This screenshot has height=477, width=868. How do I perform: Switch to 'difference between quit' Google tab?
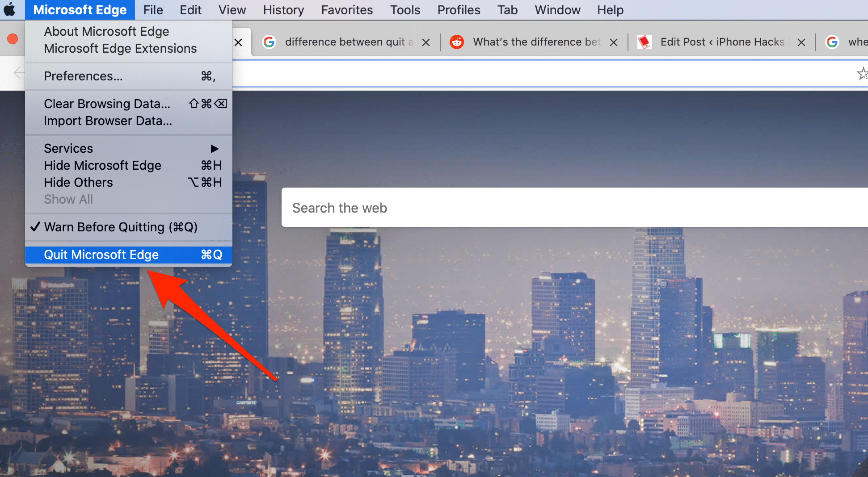click(x=344, y=42)
